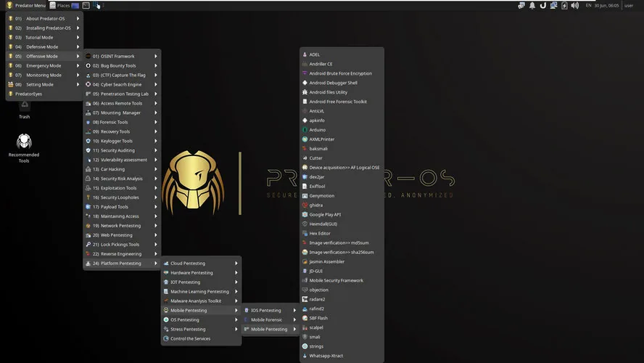Screen dimensions: 644x363
Task: Launch Heimdall(GUI) from the list
Action: (x=342, y=224)
